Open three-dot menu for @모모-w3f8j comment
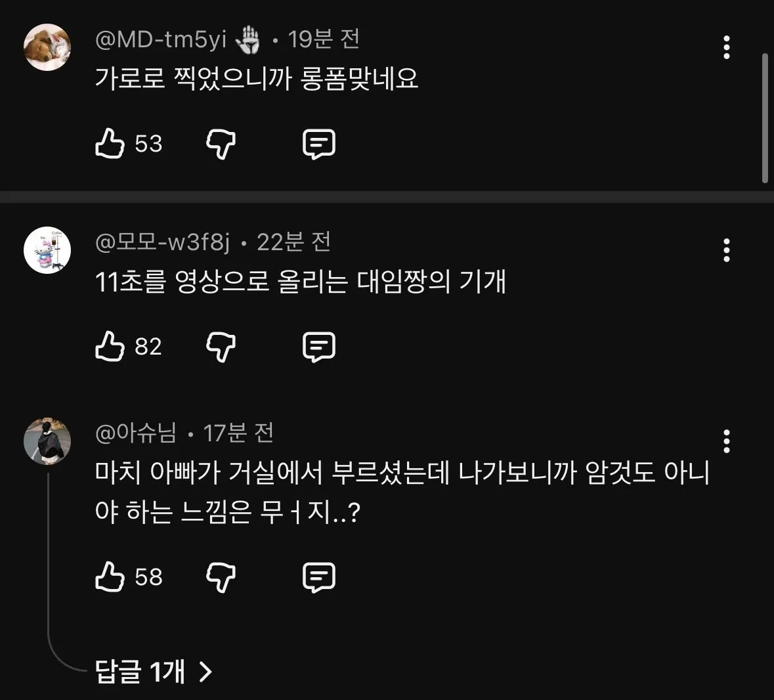The image size is (774, 700). [726, 250]
